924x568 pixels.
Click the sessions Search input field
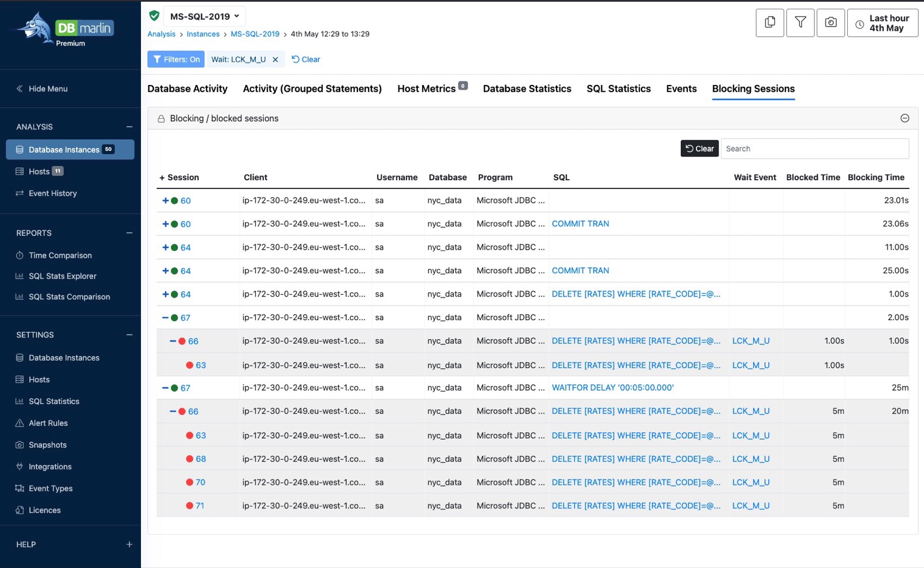pyautogui.click(x=814, y=149)
